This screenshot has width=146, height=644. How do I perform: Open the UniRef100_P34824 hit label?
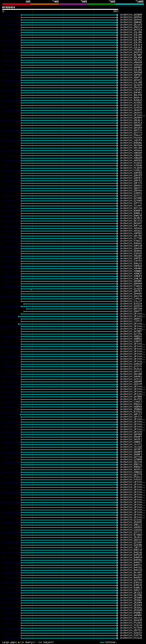131,286
